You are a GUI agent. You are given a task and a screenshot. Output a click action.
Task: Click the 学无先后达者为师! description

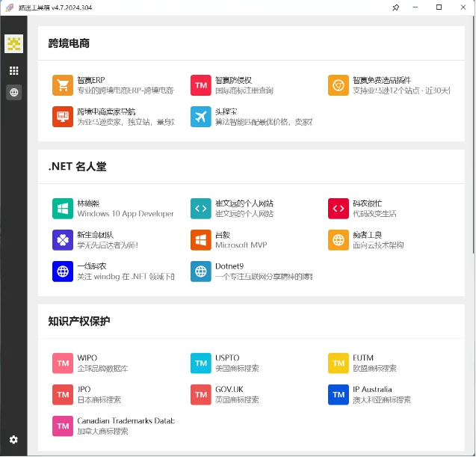coord(108,245)
